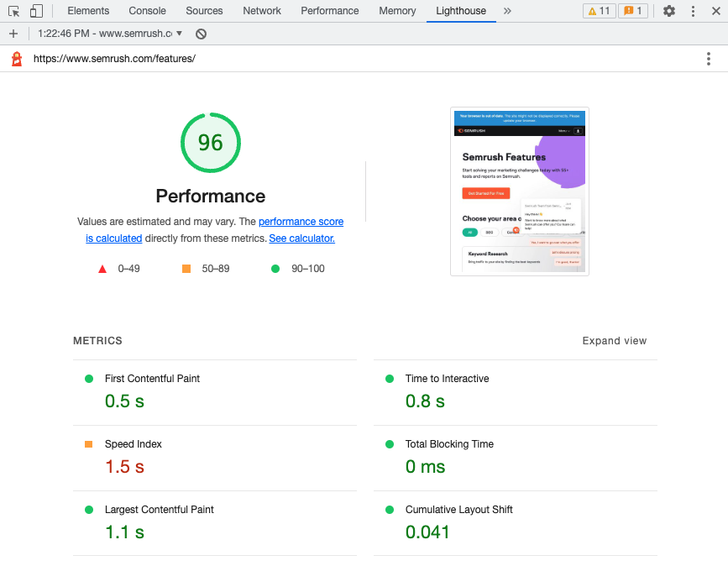
Task: Toggle the device toolbar
Action: (34, 11)
